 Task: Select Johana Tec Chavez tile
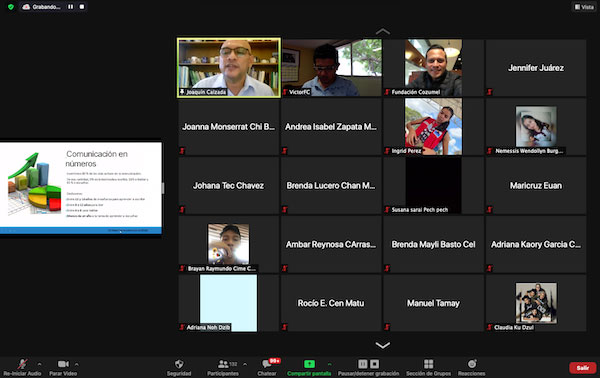click(229, 186)
